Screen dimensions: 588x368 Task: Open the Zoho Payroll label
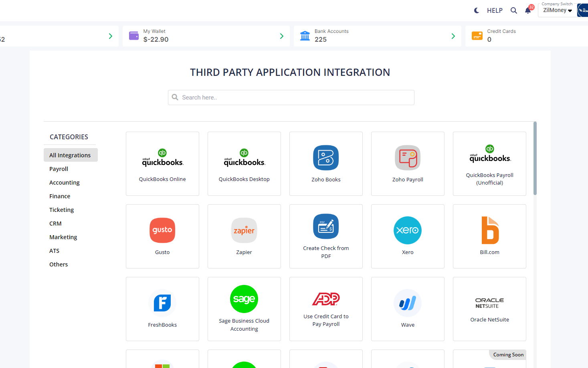tap(408, 180)
